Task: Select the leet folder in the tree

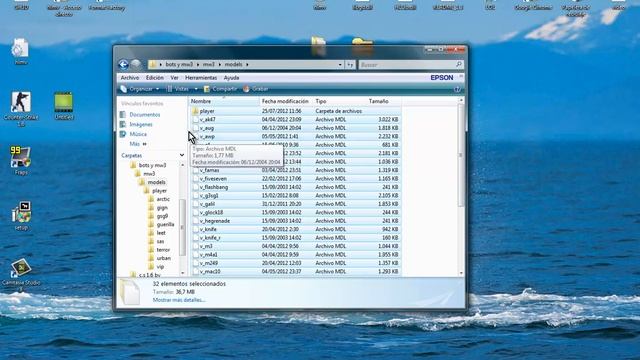Action: click(x=161, y=233)
